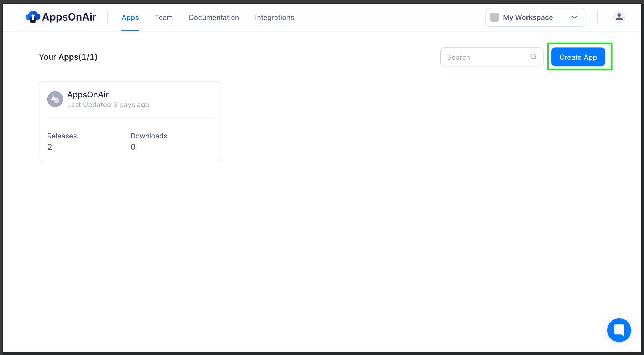Viewport: 644px width, 355px height.
Task: Expand the My Workspace dropdown
Action: pos(535,17)
